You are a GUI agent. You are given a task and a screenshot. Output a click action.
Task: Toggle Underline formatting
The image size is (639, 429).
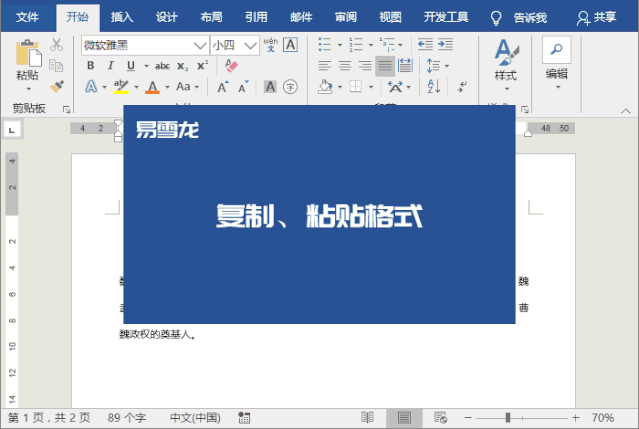click(130, 65)
